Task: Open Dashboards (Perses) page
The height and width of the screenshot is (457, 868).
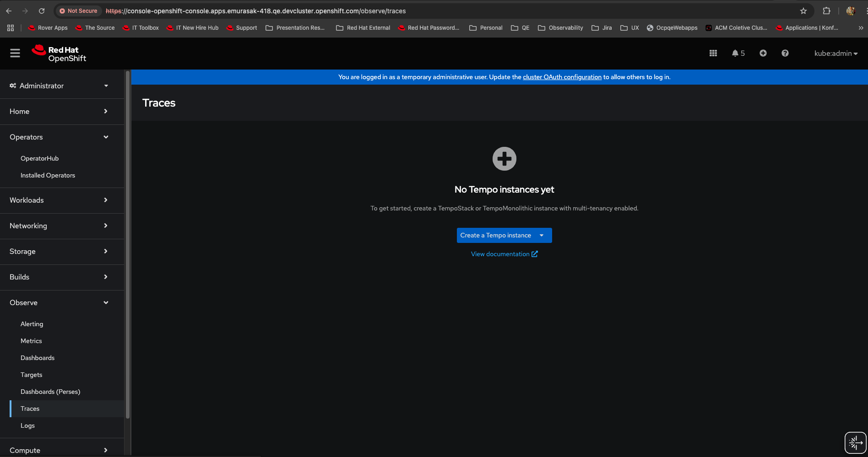Action: click(x=50, y=392)
